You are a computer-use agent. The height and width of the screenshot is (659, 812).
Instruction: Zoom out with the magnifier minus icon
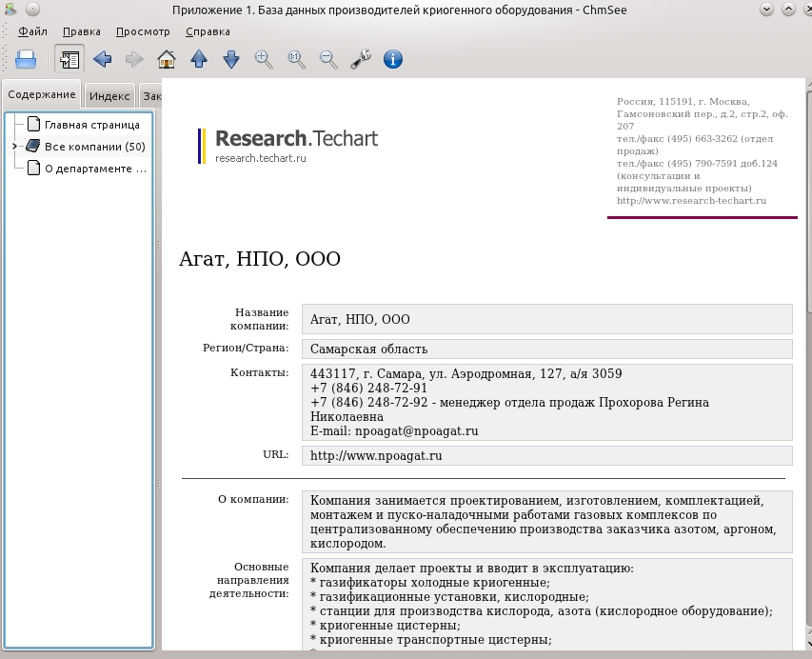coord(328,60)
